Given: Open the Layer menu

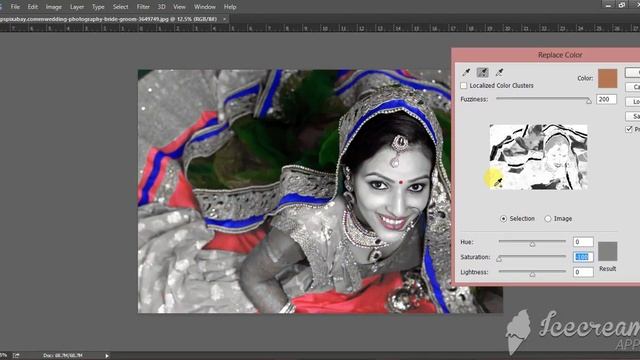Looking at the screenshot, I should [77, 7].
